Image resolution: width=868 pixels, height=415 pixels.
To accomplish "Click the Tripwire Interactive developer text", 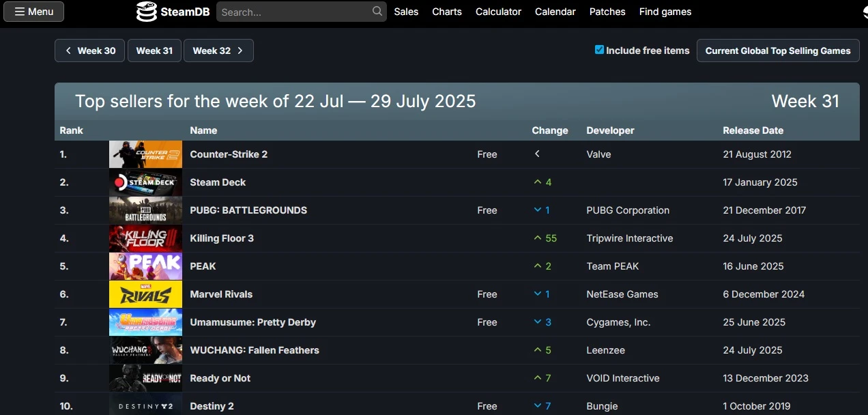I will pyautogui.click(x=630, y=238).
